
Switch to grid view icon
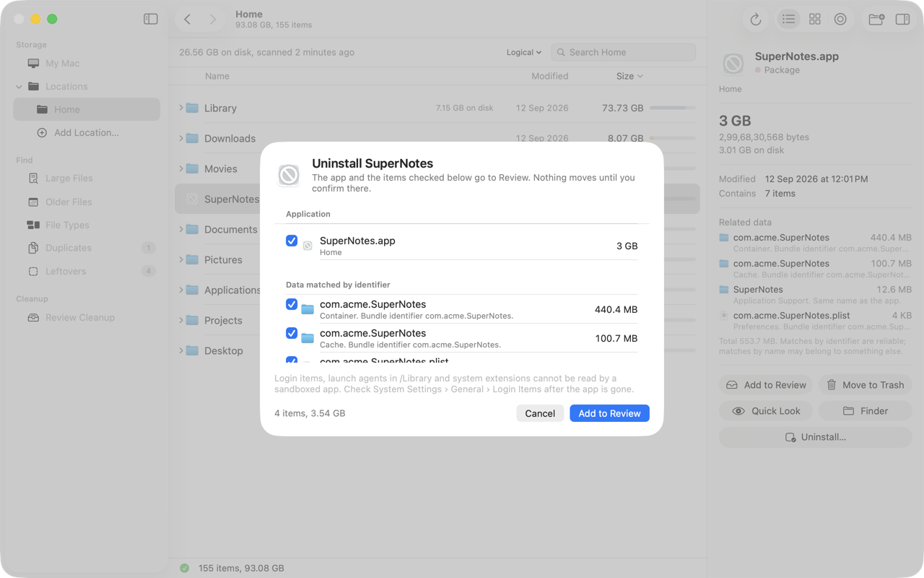[x=814, y=20]
